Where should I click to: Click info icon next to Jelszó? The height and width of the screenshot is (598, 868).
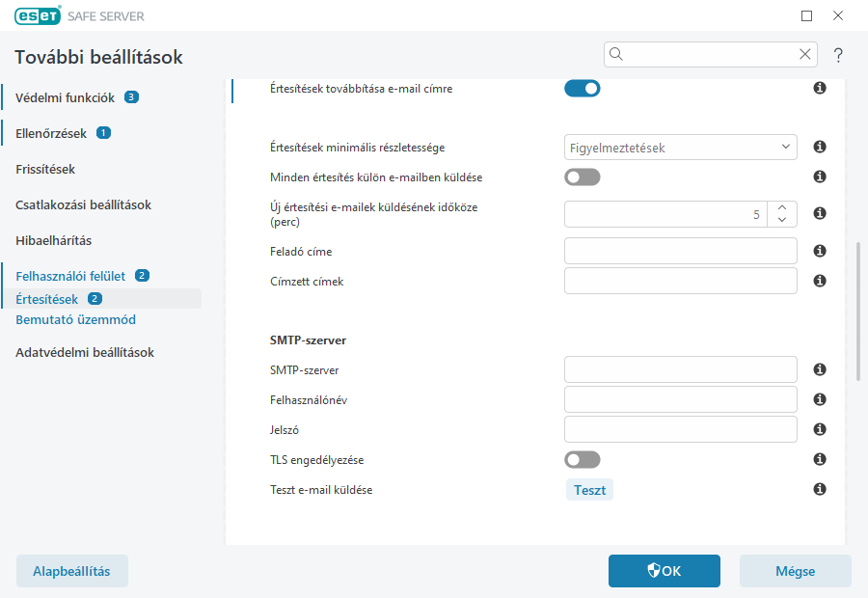(820, 429)
